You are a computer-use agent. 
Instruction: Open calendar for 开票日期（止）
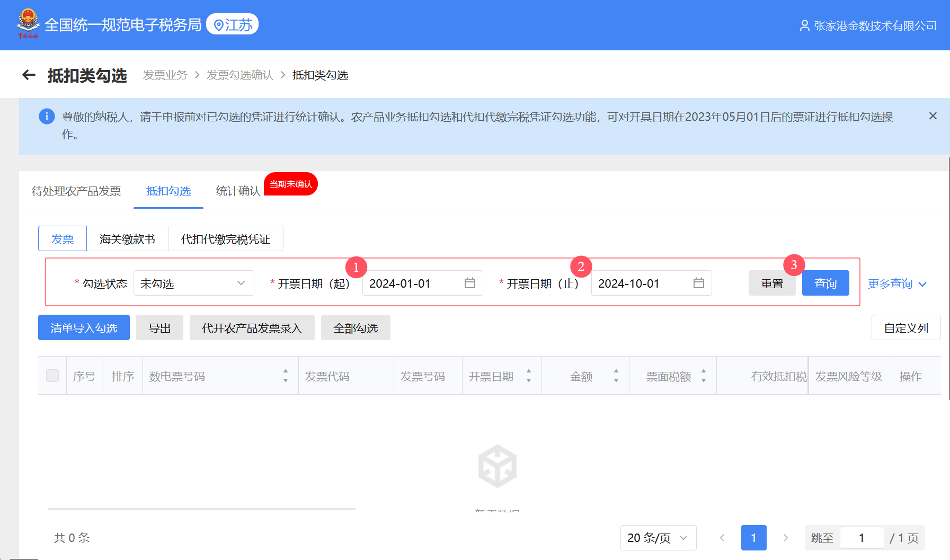pos(698,283)
